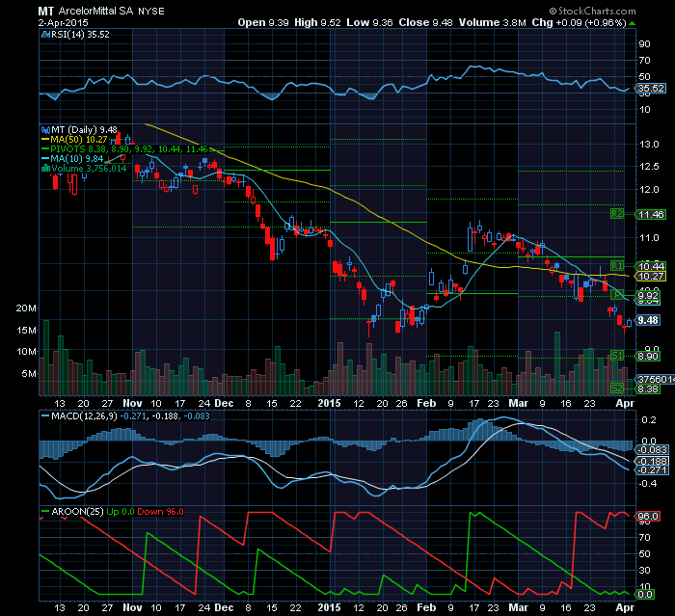Screen dimensions: 675x616
Task: Click the Volume legend bar icon
Action: [45, 169]
